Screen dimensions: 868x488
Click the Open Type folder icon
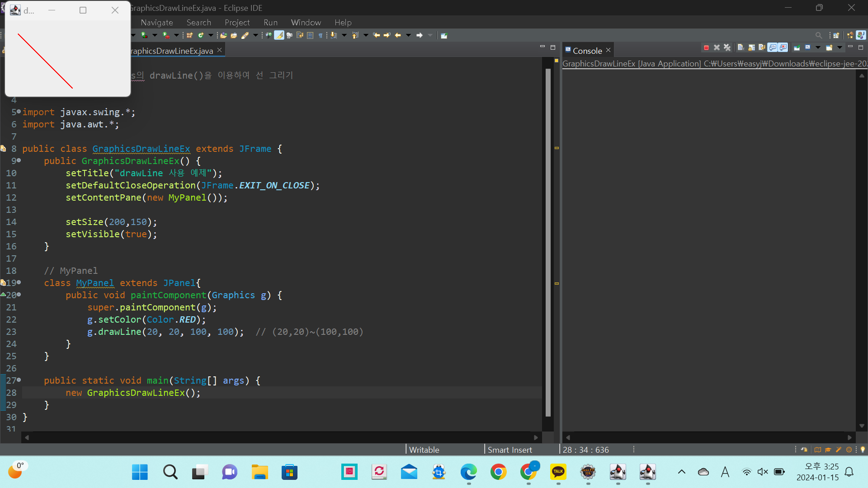coord(223,35)
